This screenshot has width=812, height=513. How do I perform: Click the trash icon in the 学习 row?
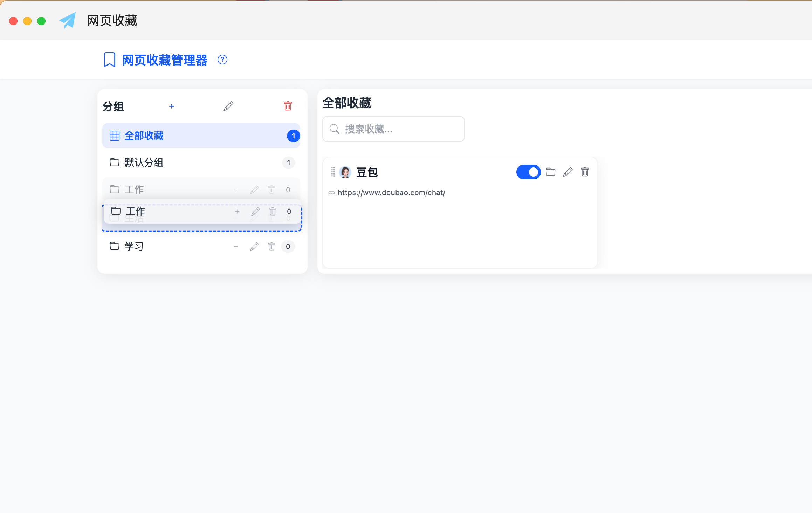coord(271,247)
